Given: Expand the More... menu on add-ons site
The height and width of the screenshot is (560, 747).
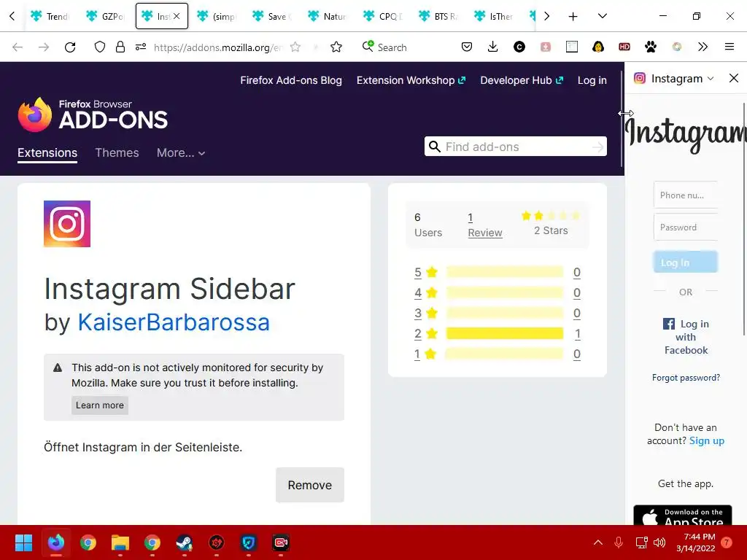Looking at the screenshot, I should [x=181, y=153].
